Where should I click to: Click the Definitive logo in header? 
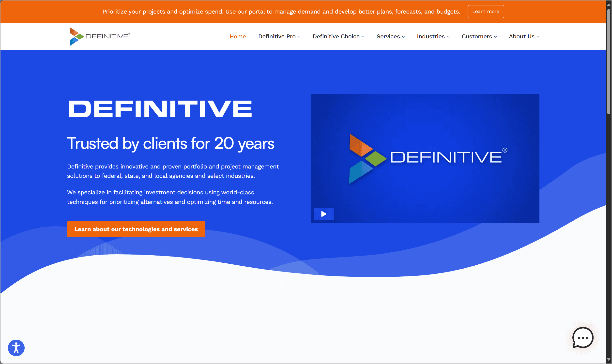(100, 36)
